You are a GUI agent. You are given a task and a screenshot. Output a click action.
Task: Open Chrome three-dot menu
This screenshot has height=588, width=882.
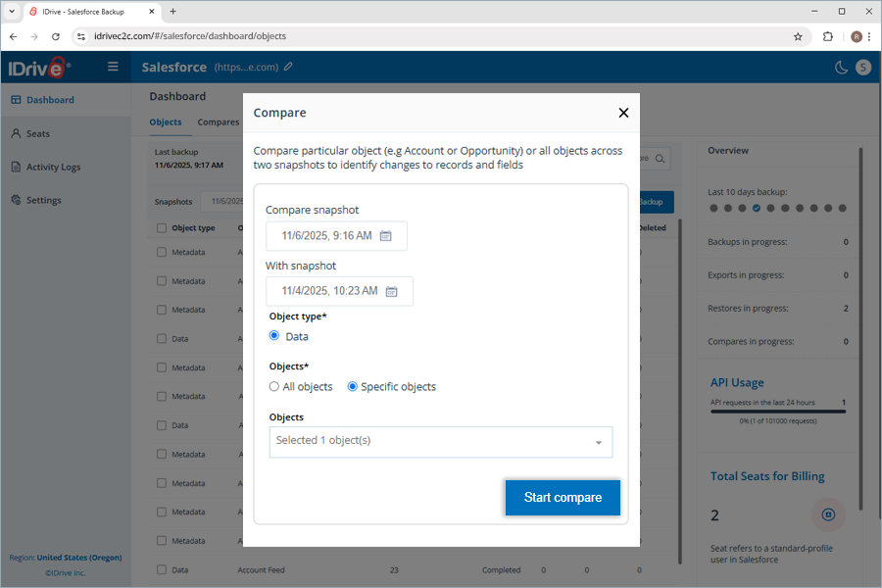point(869,36)
